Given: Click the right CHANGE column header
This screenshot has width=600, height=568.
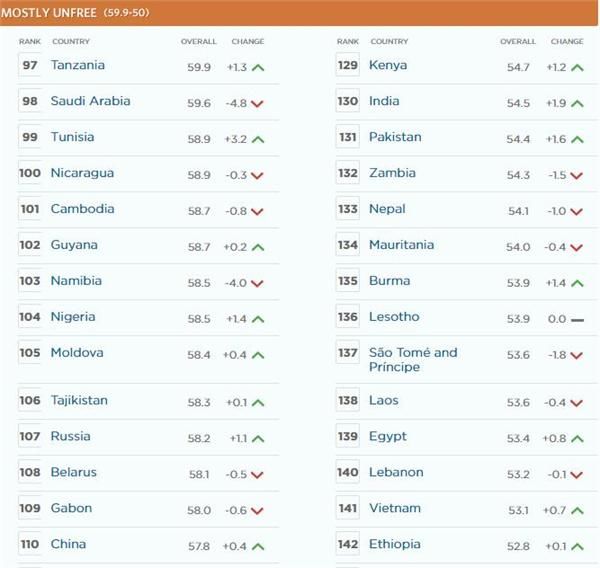Looking at the screenshot, I should click(x=567, y=42).
